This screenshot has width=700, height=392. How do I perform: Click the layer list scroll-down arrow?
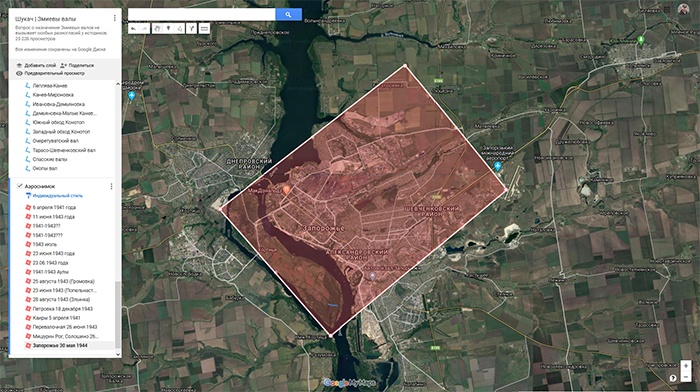pos(118,354)
